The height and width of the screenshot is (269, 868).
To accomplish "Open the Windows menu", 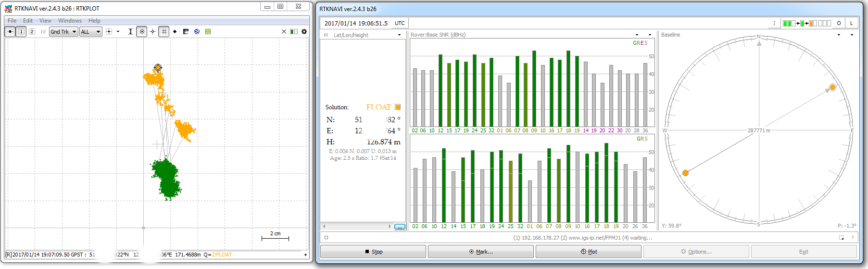I will click(x=70, y=21).
